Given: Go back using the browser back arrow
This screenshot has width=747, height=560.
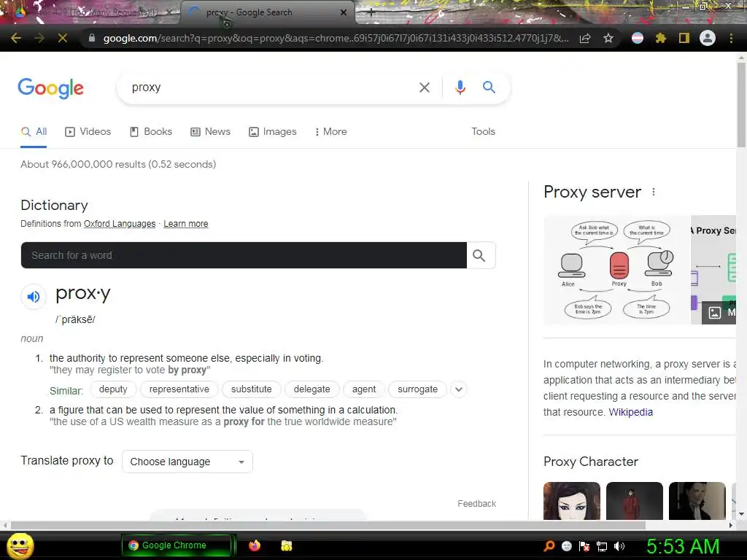Looking at the screenshot, I should (16, 38).
